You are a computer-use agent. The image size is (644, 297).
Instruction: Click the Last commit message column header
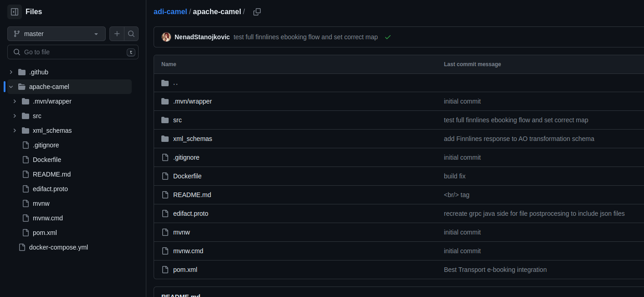tap(472, 64)
